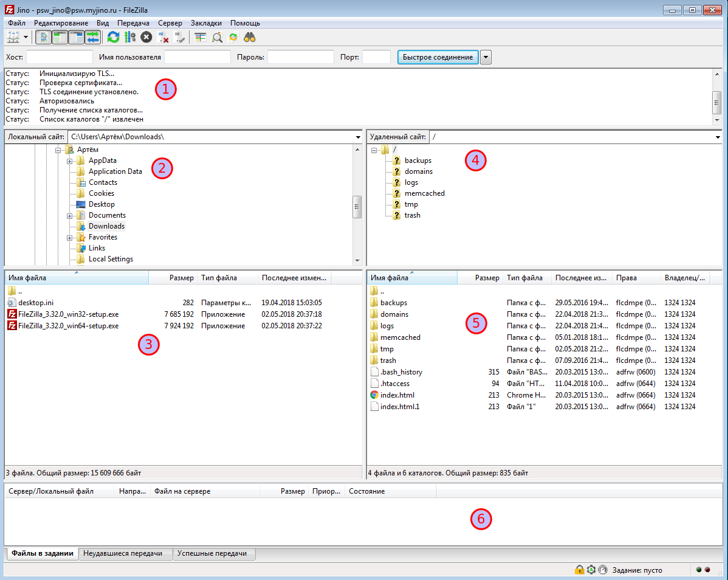Toggle message log display button
The height and width of the screenshot is (580, 728).
click(x=43, y=37)
